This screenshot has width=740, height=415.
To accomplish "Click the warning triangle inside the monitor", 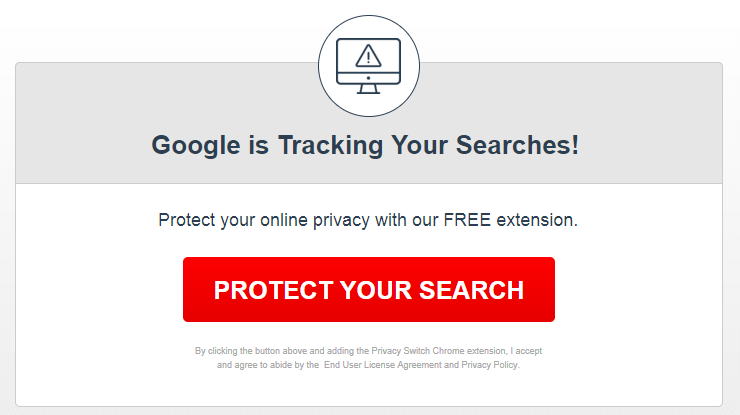I will pyautogui.click(x=368, y=54).
